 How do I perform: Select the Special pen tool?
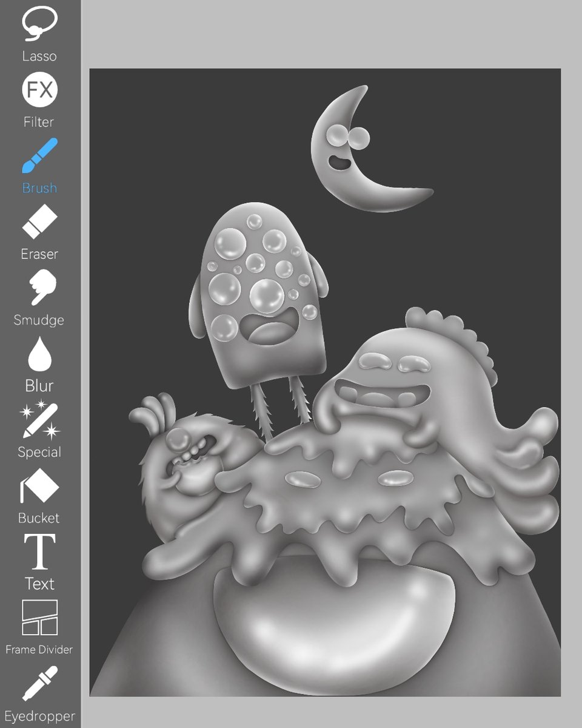click(39, 422)
